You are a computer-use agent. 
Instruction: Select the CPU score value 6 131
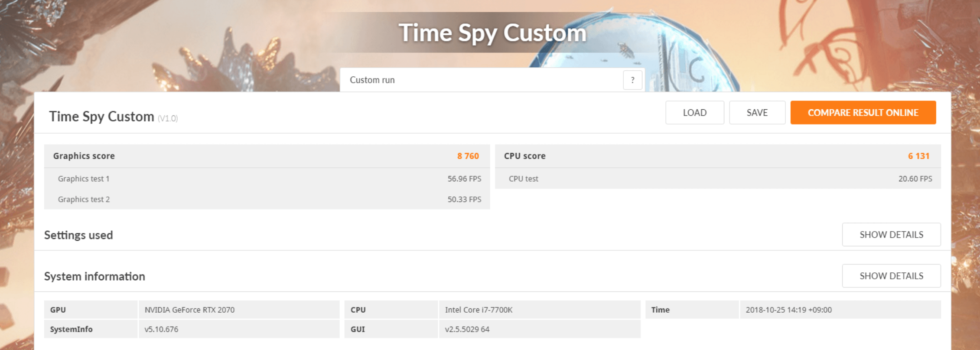918,156
